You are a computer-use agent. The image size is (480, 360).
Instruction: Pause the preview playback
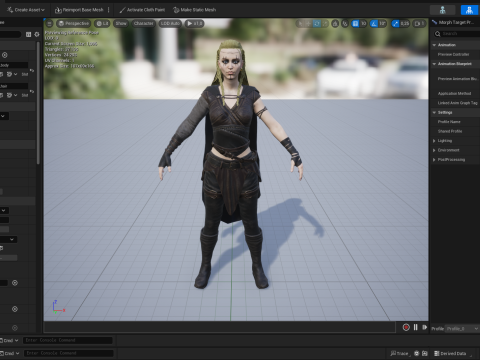[x=416, y=327]
